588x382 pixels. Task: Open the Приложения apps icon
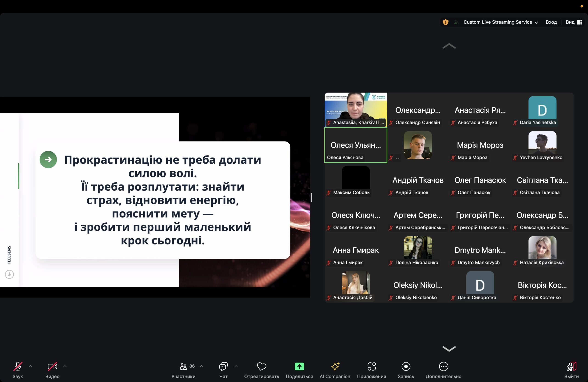coord(371,366)
